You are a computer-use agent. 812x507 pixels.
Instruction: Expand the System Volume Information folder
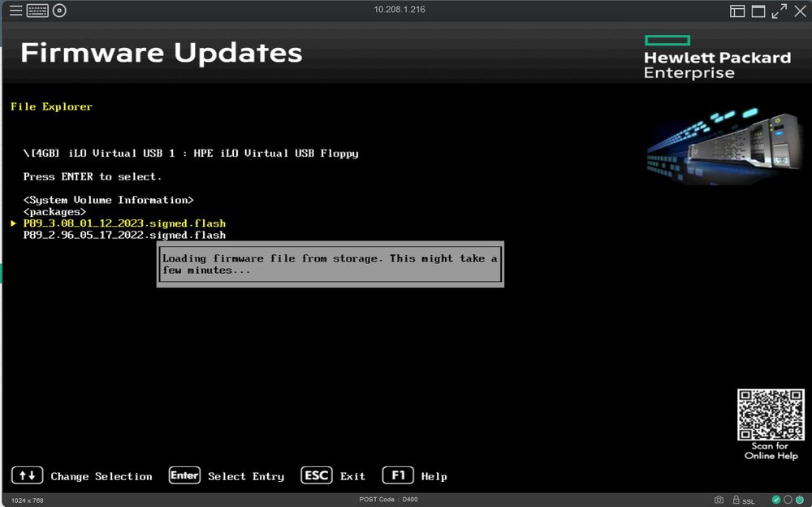pos(108,199)
